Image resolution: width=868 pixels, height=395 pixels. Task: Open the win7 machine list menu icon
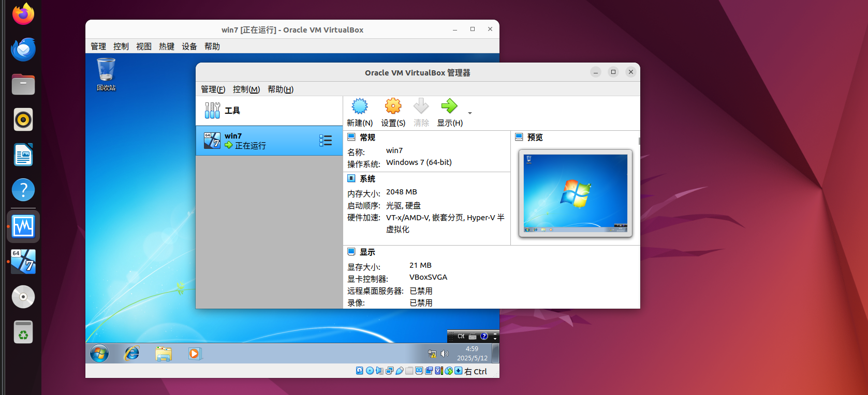[326, 141]
